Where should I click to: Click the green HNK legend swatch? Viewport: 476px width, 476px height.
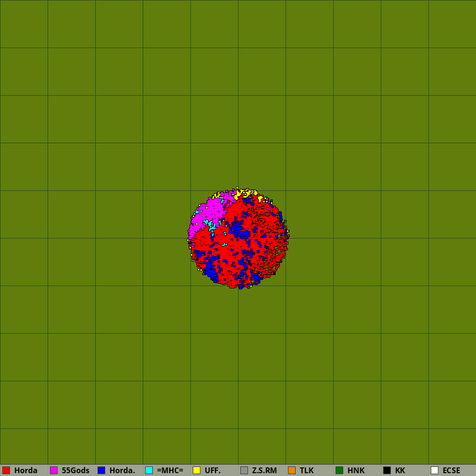pyautogui.click(x=339, y=470)
